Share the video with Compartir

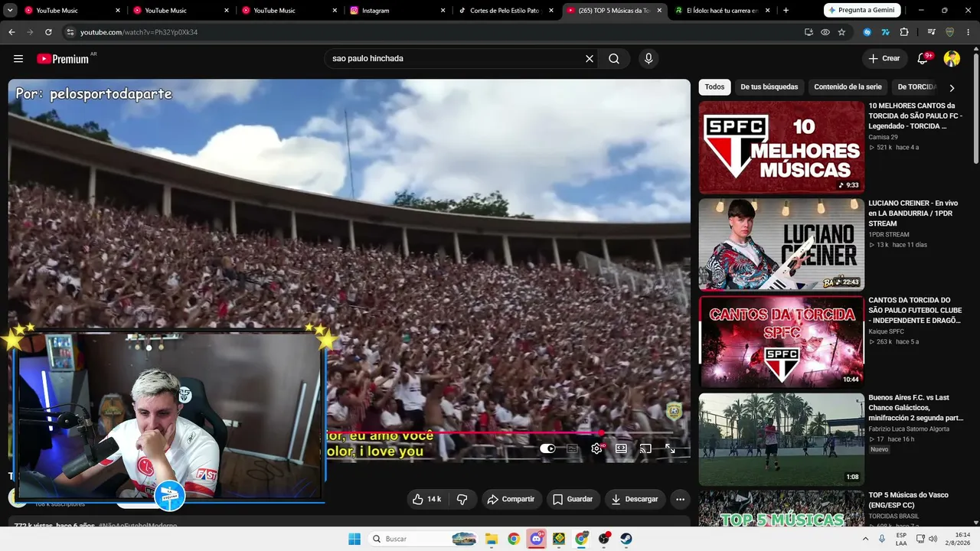click(511, 499)
